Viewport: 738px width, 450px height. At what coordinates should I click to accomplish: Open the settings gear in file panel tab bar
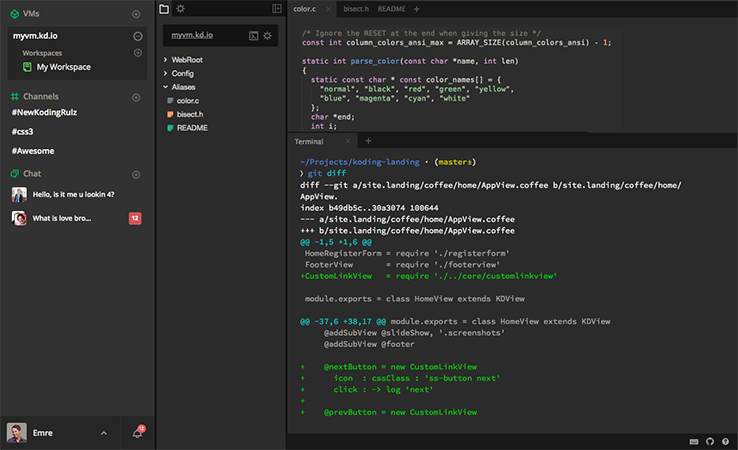pyautogui.click(x=180, y=8)
